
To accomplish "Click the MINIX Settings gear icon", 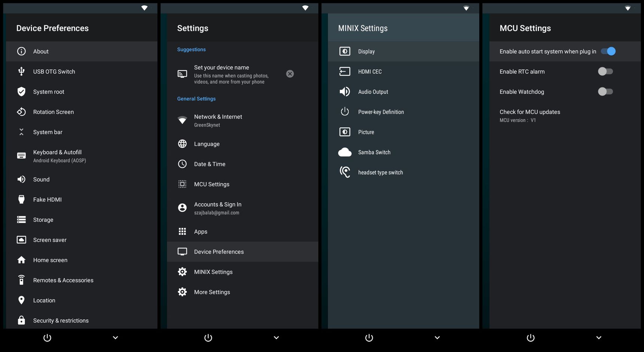I will tap(182, 272).
